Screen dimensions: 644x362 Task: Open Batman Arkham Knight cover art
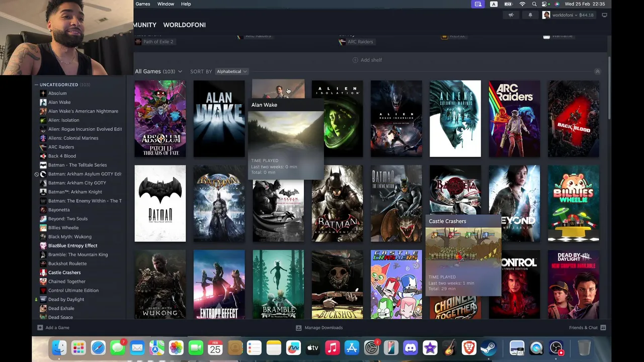tap(337, 203)
